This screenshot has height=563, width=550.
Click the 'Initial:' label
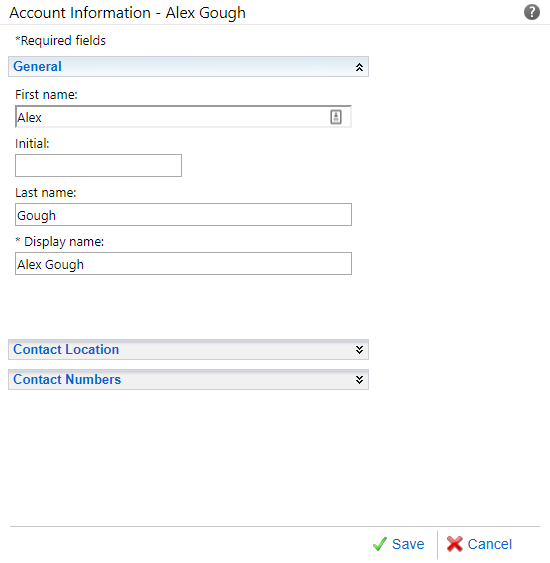click(x=32, y=144)
